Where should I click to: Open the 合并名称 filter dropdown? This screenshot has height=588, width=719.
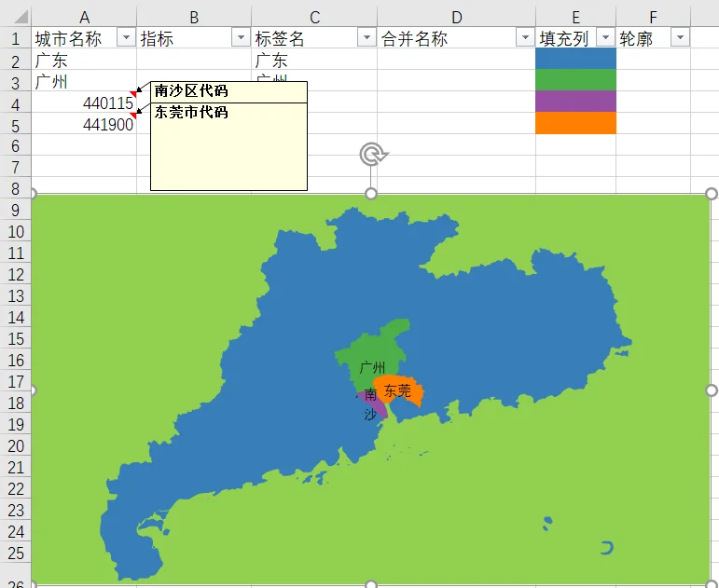(x=525, y=37)
